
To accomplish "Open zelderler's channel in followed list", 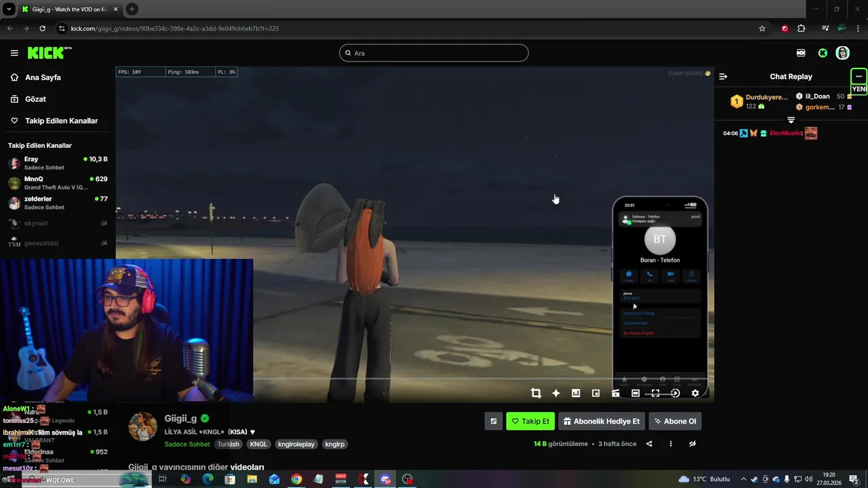I will pos(58,203).
